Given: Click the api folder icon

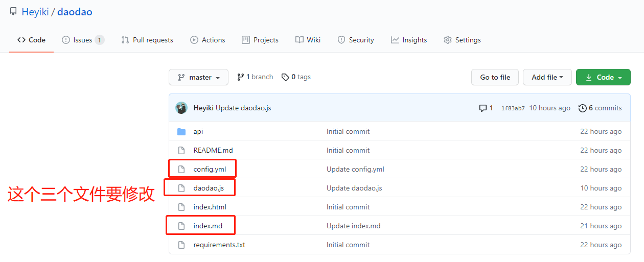Looking at the screenshot, I should pyautogui.click(x=181, y=132).
